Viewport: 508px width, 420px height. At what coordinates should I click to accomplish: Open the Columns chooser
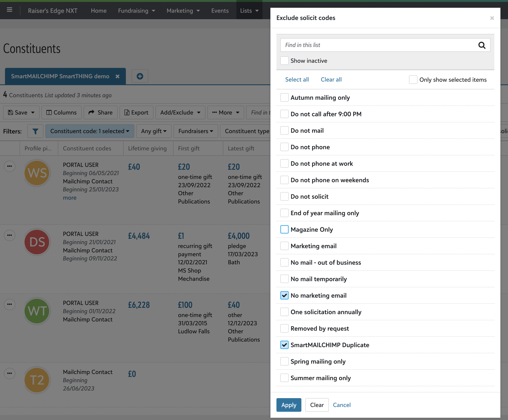(61, 112)
